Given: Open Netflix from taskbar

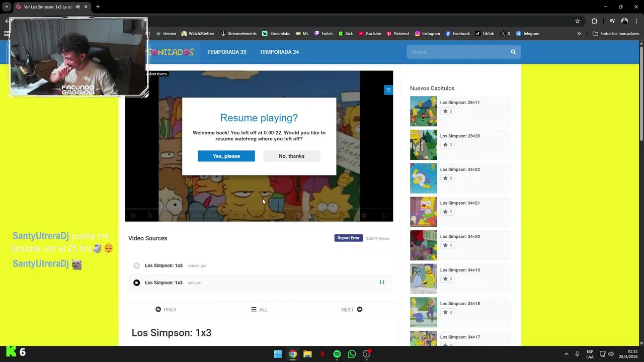Looking at the screenshot, I should click(322, 354).
